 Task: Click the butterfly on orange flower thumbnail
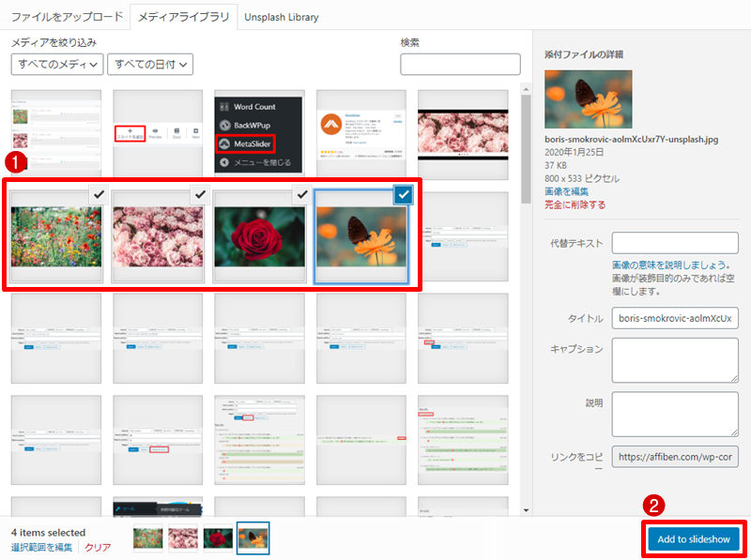pyautogui.click(x=360, y=236)
